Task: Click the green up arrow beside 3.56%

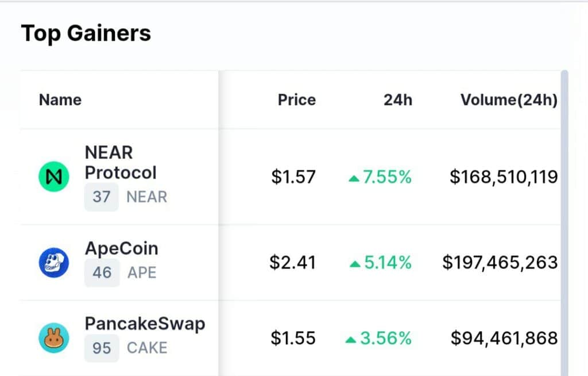Action: [351, 340]
